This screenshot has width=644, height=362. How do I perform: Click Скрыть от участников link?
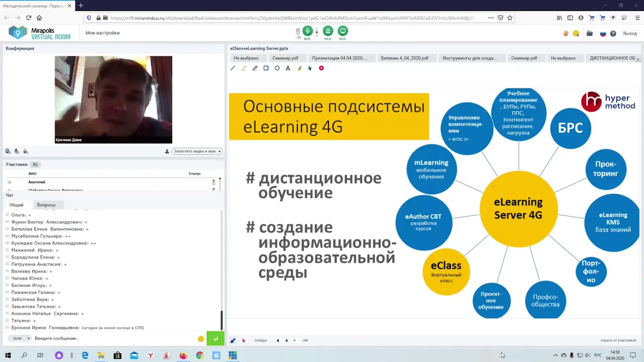point(618,340)
